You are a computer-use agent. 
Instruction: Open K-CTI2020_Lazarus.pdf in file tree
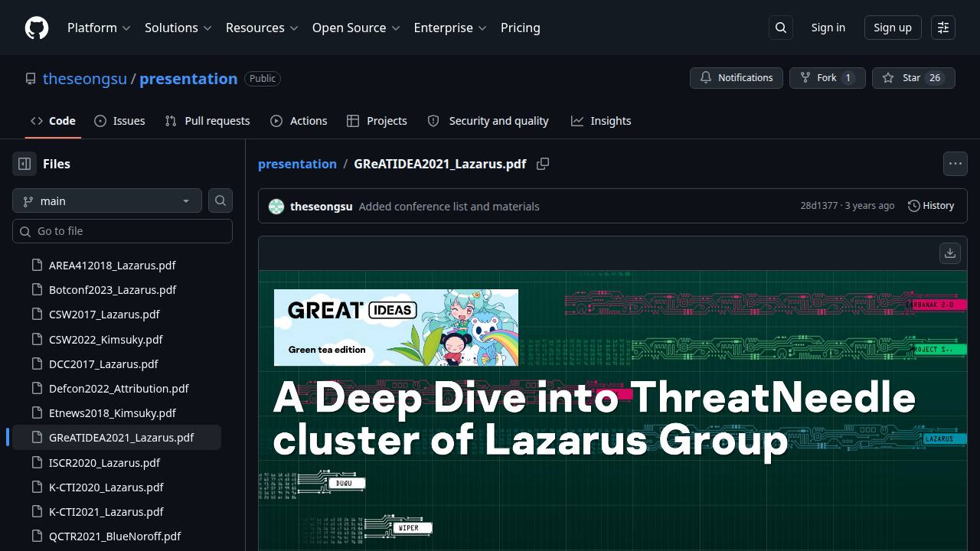pos(106,487)
